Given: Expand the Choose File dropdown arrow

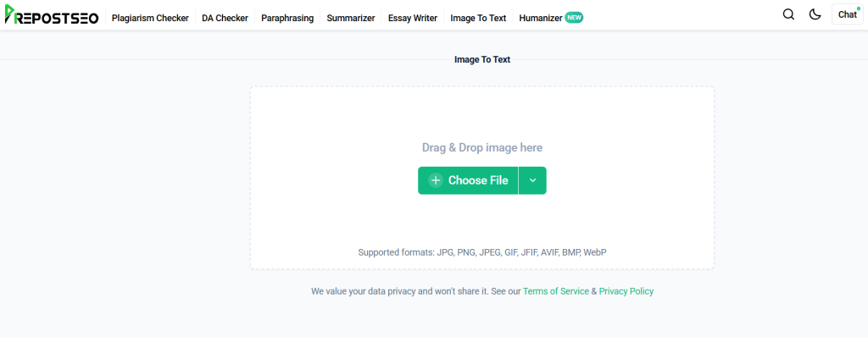Looking at the screenshot, I should coord(532,180).
